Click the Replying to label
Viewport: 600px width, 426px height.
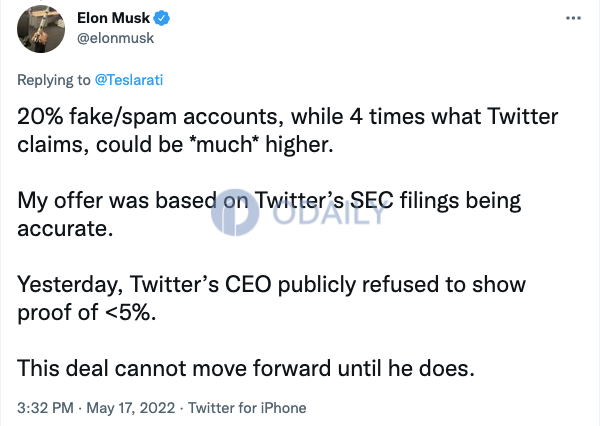[54, 80]
